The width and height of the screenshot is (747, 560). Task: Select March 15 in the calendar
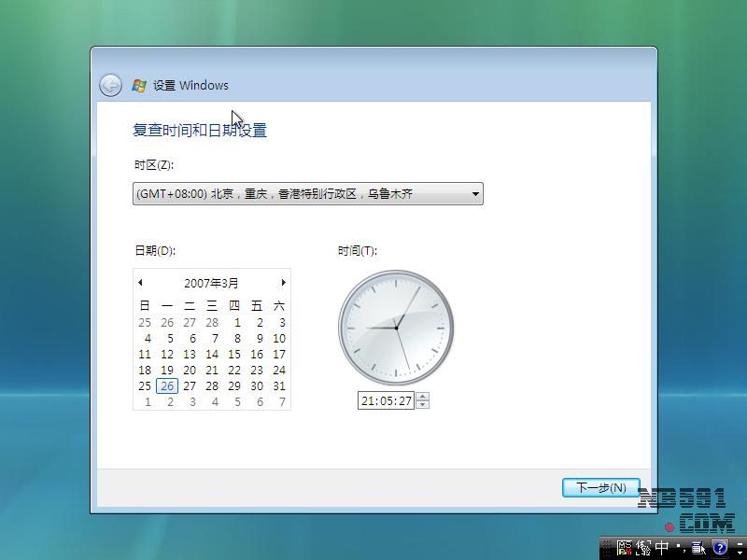pos(234,355)
